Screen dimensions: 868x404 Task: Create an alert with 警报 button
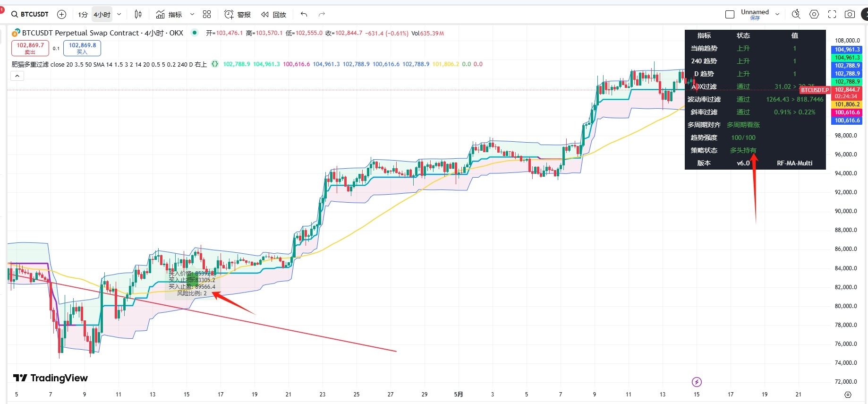tap(238, 15)
